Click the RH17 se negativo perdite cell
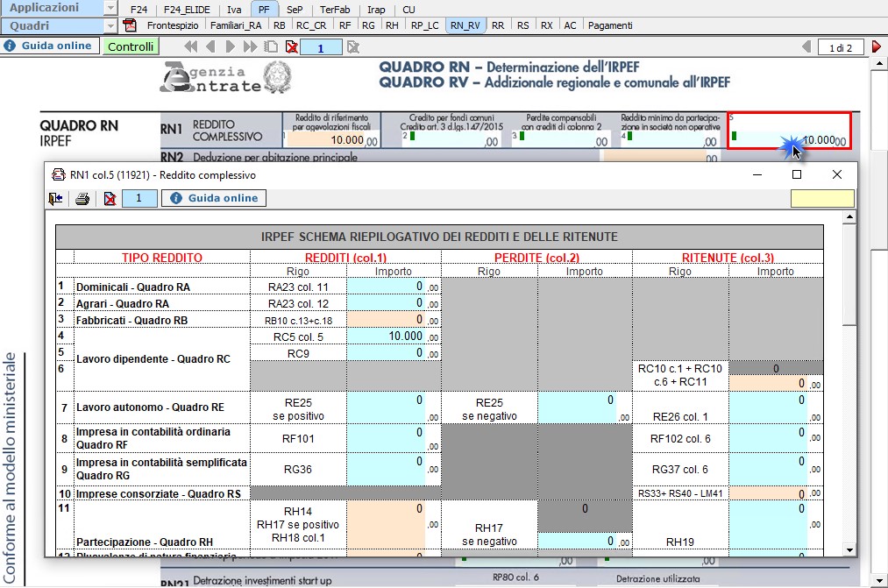Image resolution: width=888 pixels, height=588 pixels. pos(577,541)
